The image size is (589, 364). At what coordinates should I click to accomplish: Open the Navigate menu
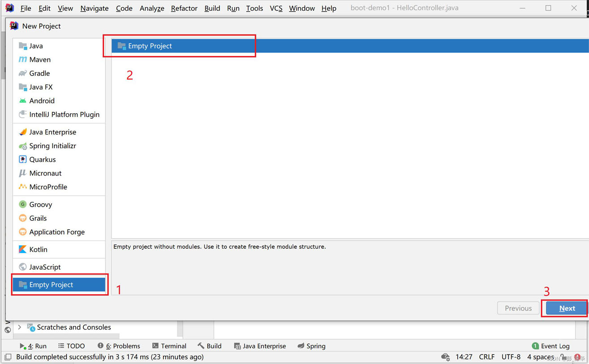tap(95, 8)
